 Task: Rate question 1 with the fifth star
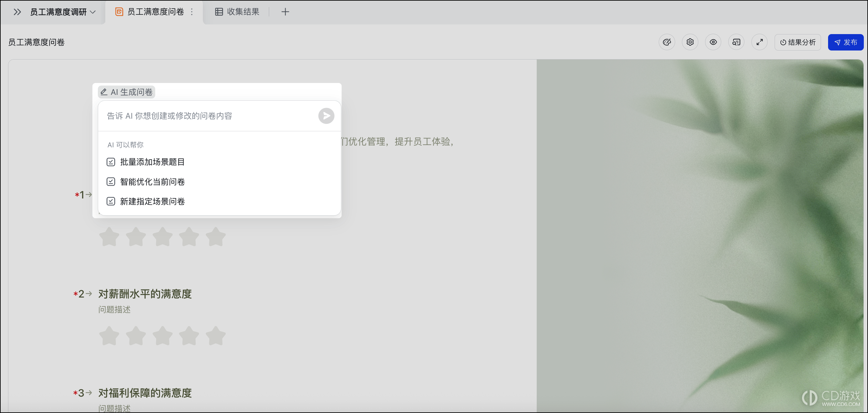[x=216, y=237]
